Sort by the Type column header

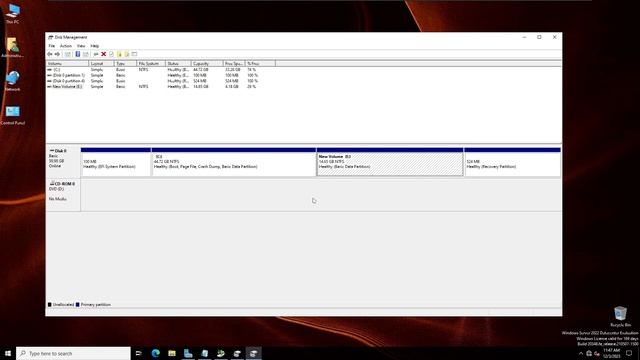125,64
